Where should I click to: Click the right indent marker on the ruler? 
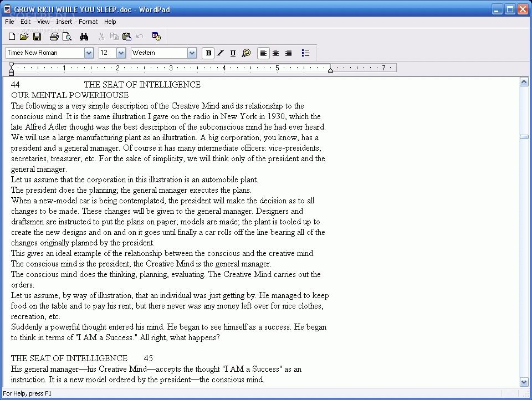(330, 70)
